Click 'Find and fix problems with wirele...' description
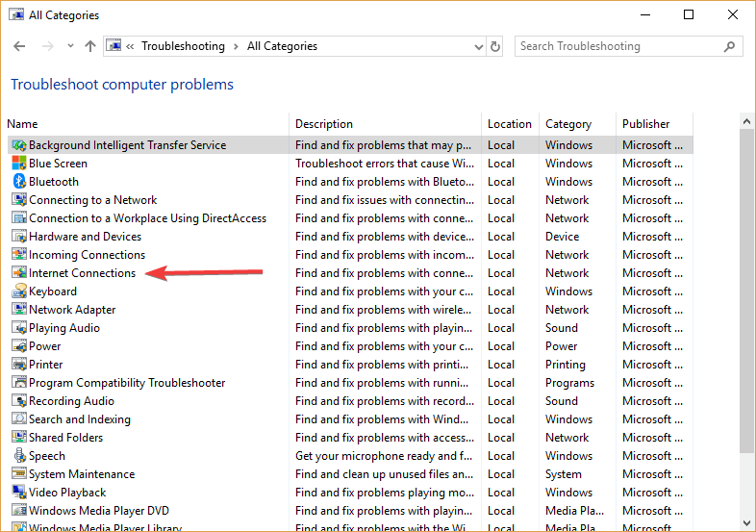756x532 pixels. click(x=384, y=310)
